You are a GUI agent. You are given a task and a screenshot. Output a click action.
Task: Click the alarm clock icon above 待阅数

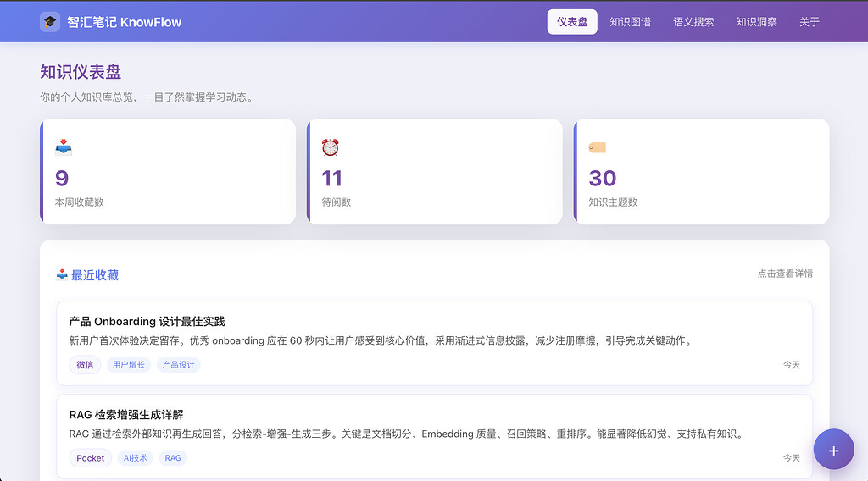tap(331, 147)
